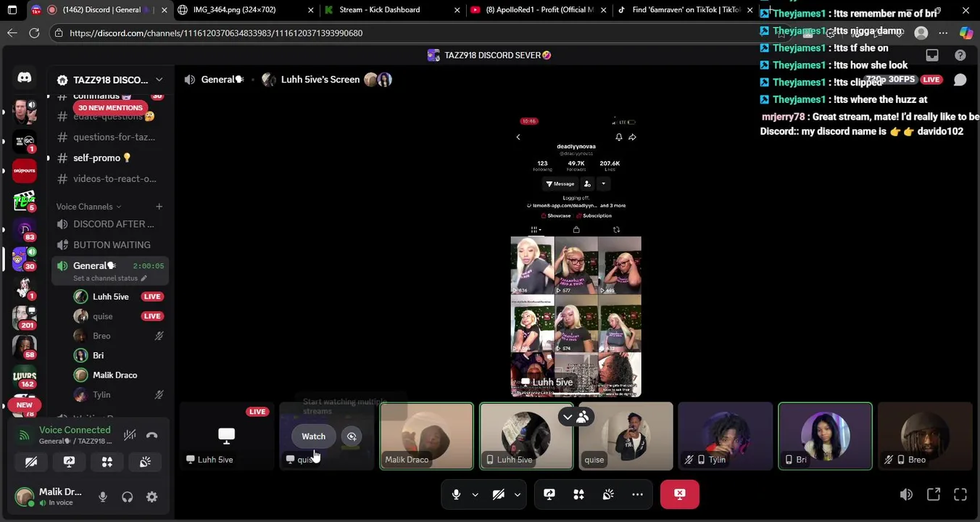Switch to ApolloRed1 - Profit YouTube tab
Screen dimensions: 980x522
click(538, 10)
